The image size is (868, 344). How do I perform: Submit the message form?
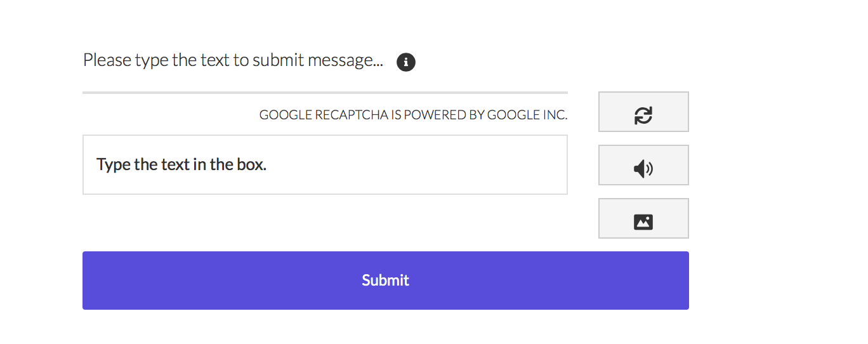(385, 281)
